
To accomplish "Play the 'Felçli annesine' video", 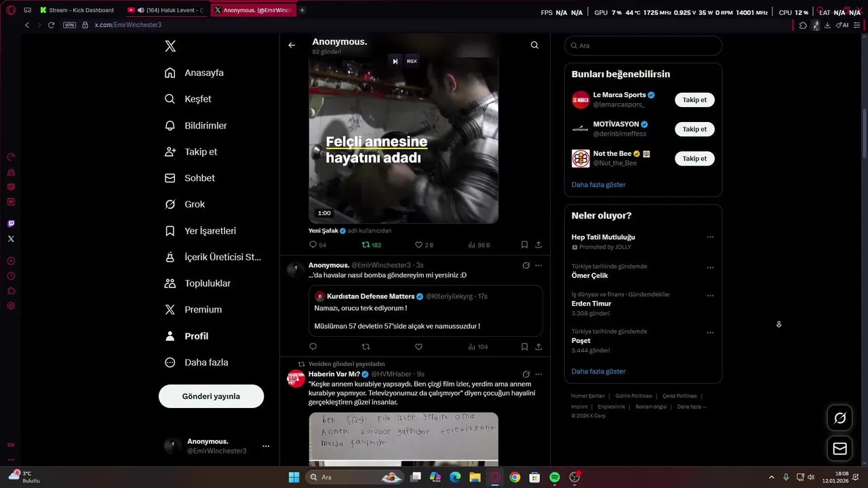I will point(403,140).
